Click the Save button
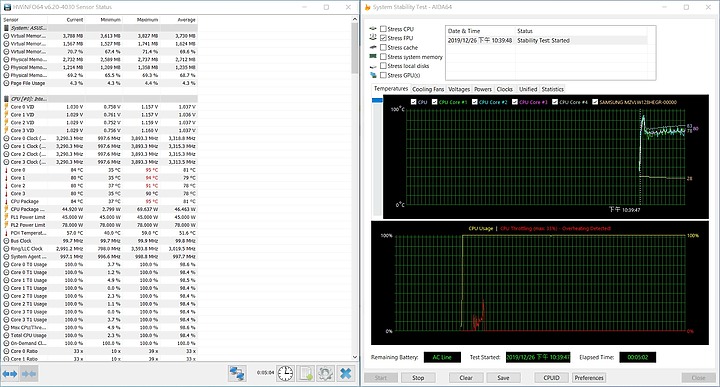Viewport: 720px width, 387px height. tap(503, 378)
